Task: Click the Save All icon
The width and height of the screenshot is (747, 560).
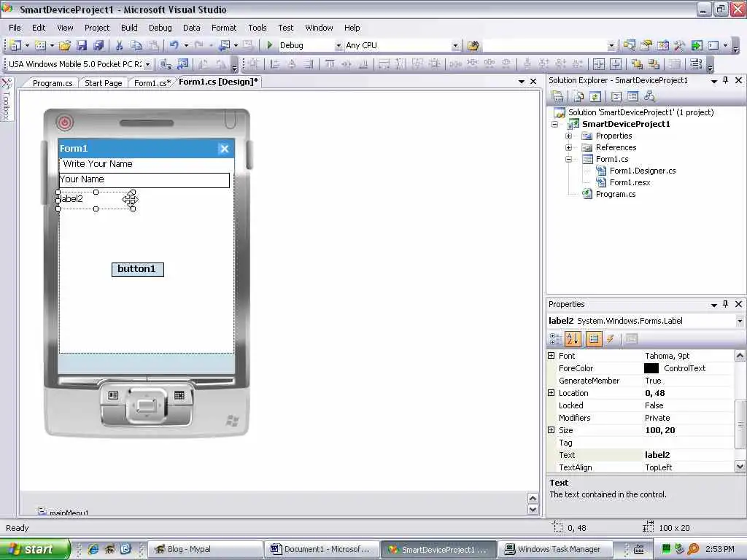Action: pyautogui.click(x=98, y=45)
